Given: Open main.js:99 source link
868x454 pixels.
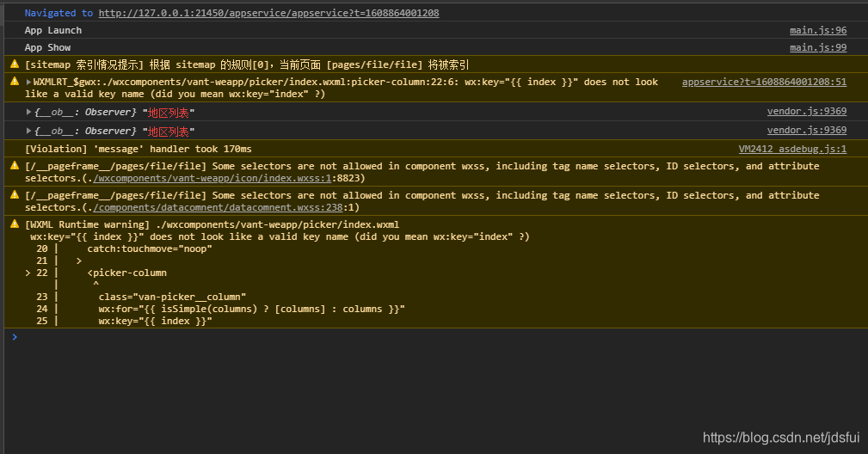Looking at the screenshot, I should [x=817, y=47].
